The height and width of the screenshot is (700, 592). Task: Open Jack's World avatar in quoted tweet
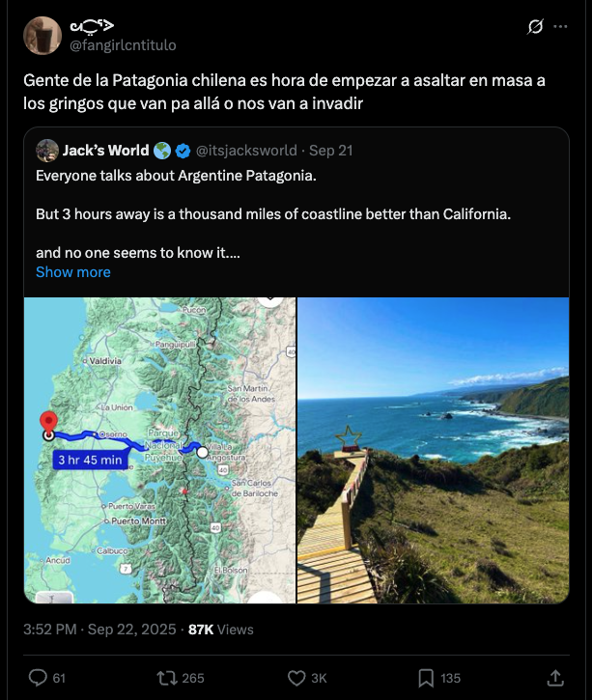pos(47,151)
